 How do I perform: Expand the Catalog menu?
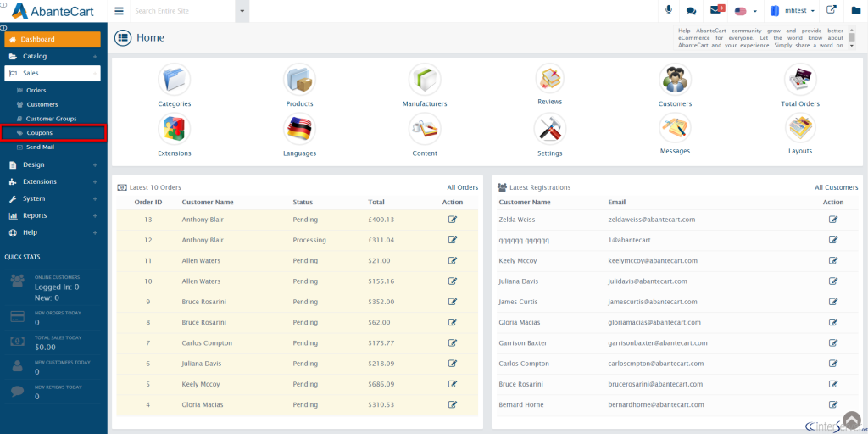53,57
